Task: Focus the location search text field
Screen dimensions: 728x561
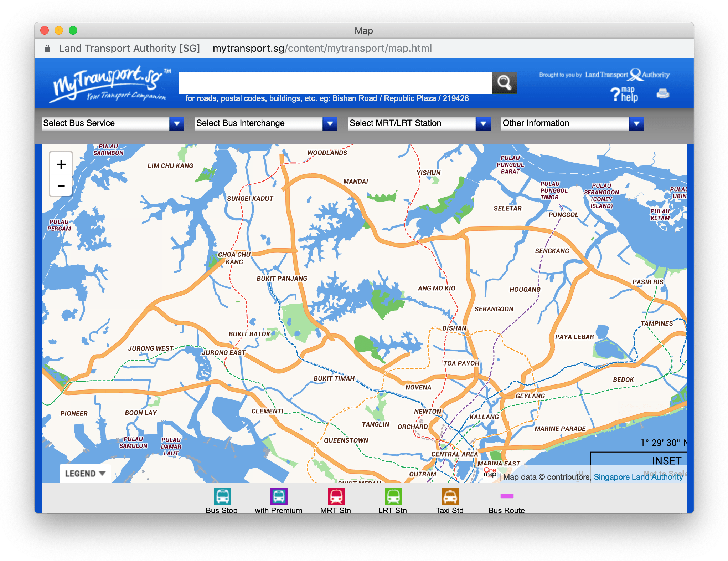Action: point(335,83)
